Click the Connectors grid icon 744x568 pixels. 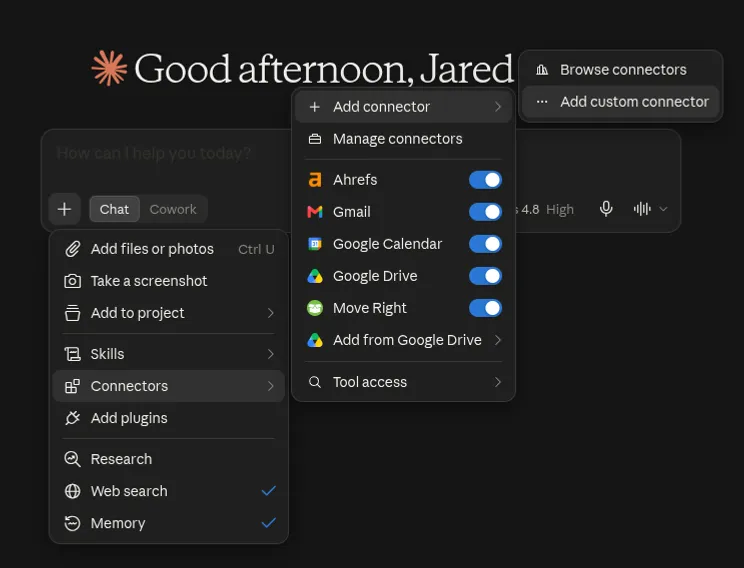pos(73,386)
